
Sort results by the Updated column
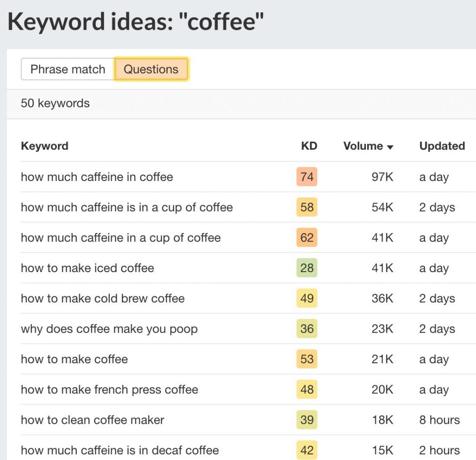(442, 146)
